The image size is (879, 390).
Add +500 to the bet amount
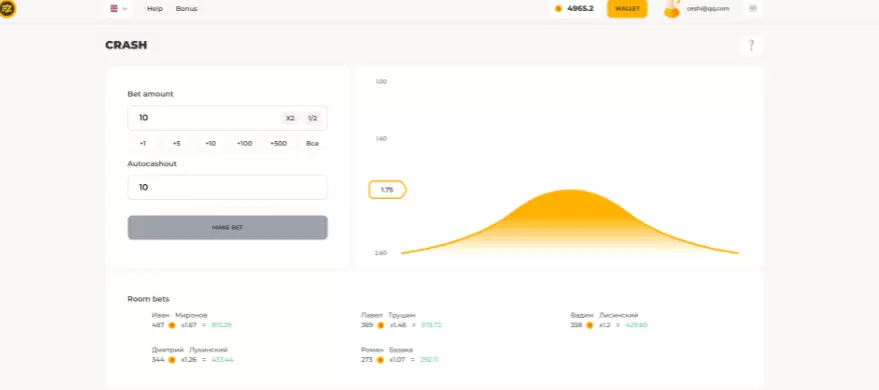tap(278, 143)
